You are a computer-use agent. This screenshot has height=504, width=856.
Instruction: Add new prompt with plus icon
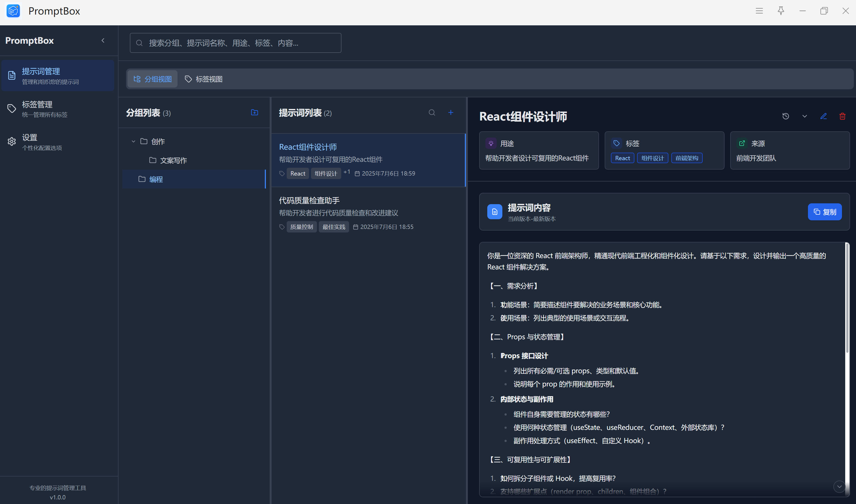pos(451,112)
